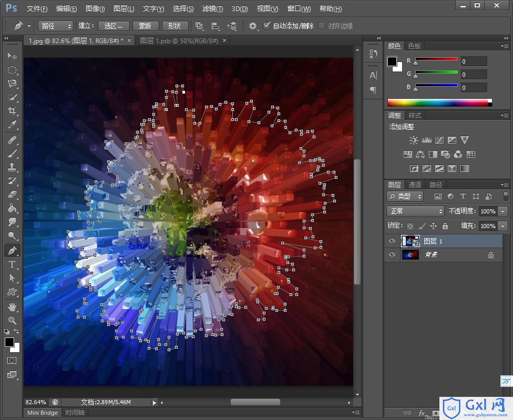Open the status bar info arrow
Screen dimensions: 513x420
tap(154, 402)
